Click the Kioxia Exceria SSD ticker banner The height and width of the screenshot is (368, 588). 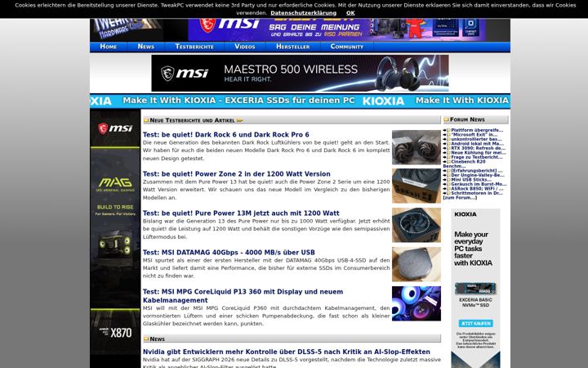click(x=300, y=101)
